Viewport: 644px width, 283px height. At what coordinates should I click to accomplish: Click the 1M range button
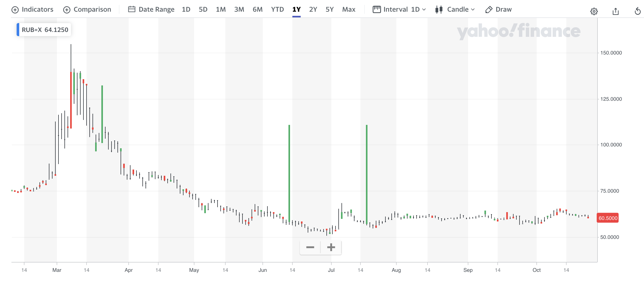221,9
